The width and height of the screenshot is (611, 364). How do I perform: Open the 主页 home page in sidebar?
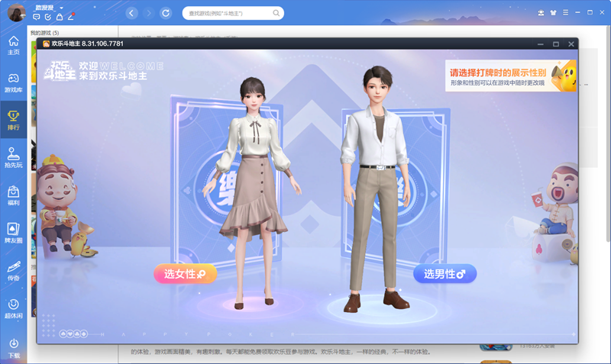(x=13, y=45)
